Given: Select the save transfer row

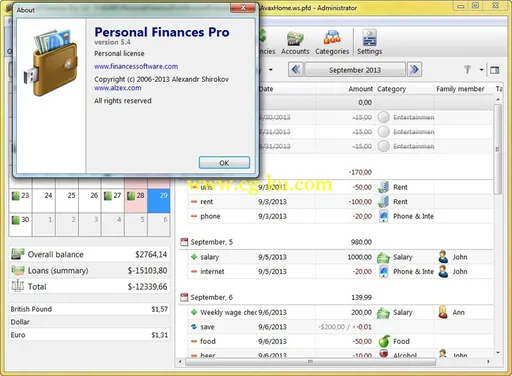Looking at the screenshot, I should pyautogui.click(x=340, y=327).
